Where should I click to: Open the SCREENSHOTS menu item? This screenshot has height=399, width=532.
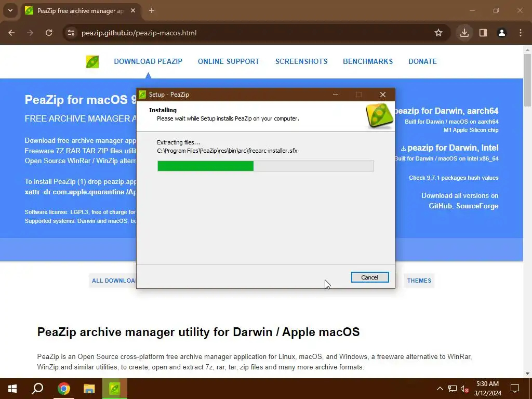pyautogui.click(x=301, y=61)
